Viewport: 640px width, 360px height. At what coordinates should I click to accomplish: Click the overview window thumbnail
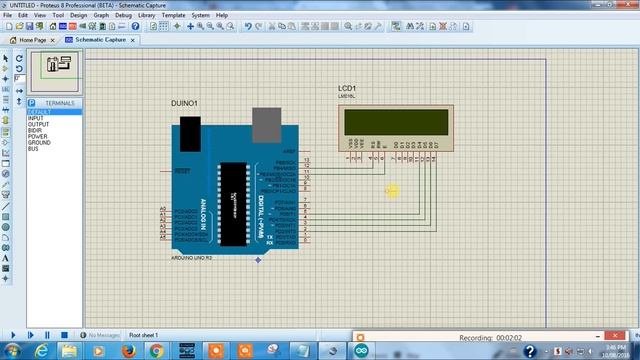tap(55, 72)
